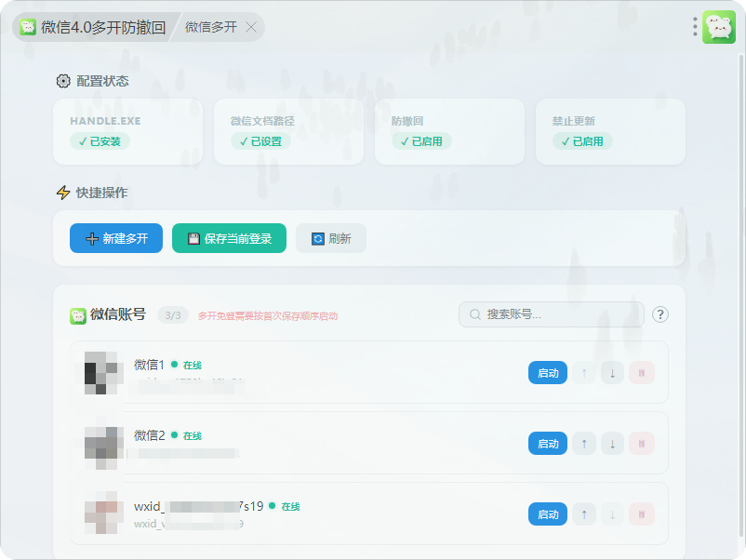Focus the 搜索账号 search field
Screen dimensions: 746x560
point(552,314)
